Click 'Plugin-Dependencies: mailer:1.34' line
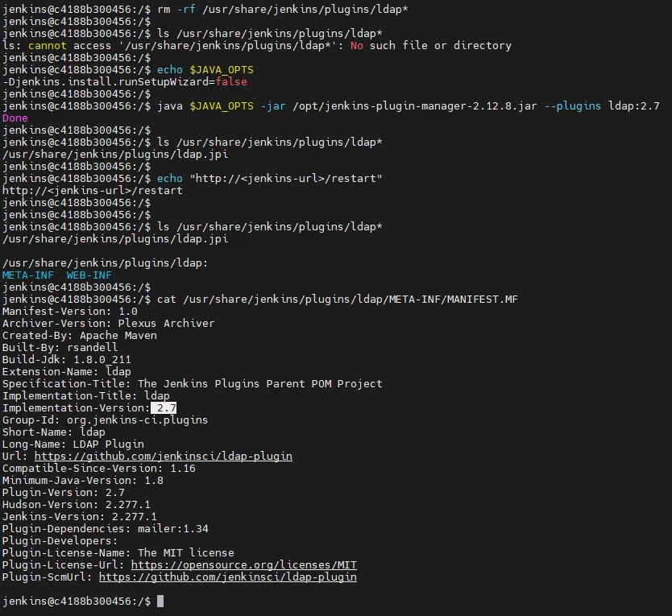The width and height of the screenshot is (672, 616). 105,528
